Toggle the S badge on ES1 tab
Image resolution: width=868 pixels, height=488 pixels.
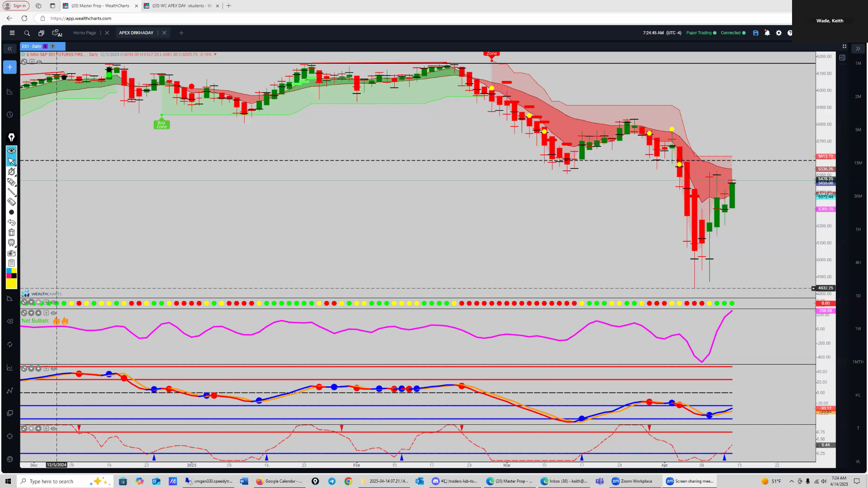point(45,47)
